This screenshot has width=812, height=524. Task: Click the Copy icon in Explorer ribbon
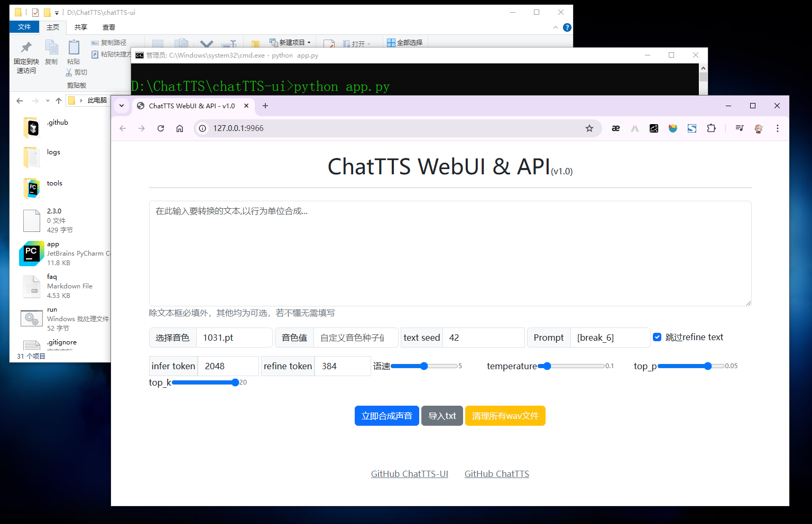coord(51,52)
